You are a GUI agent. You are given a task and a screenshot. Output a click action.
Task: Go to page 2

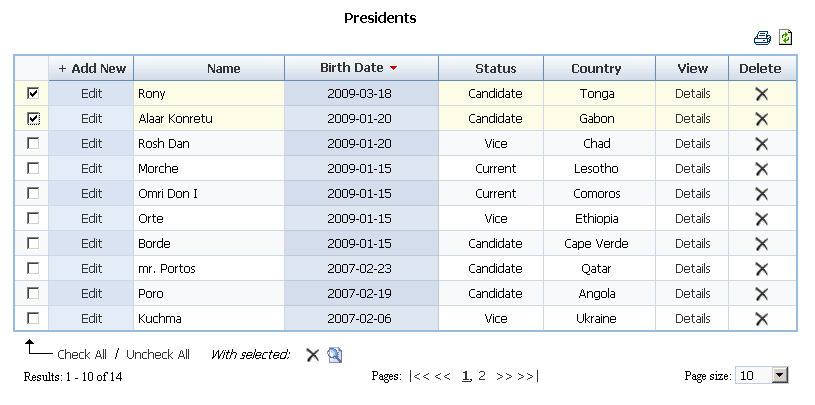point(482,376)
